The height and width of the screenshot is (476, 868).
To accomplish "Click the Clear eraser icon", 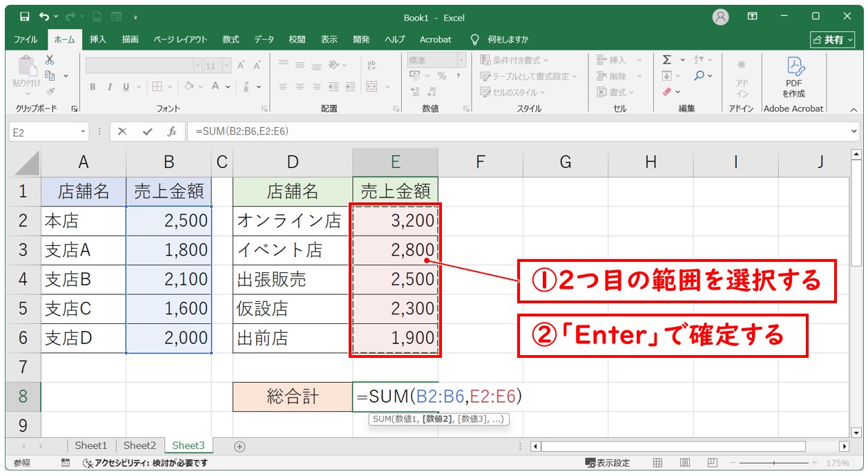I will tap(667, 91).
